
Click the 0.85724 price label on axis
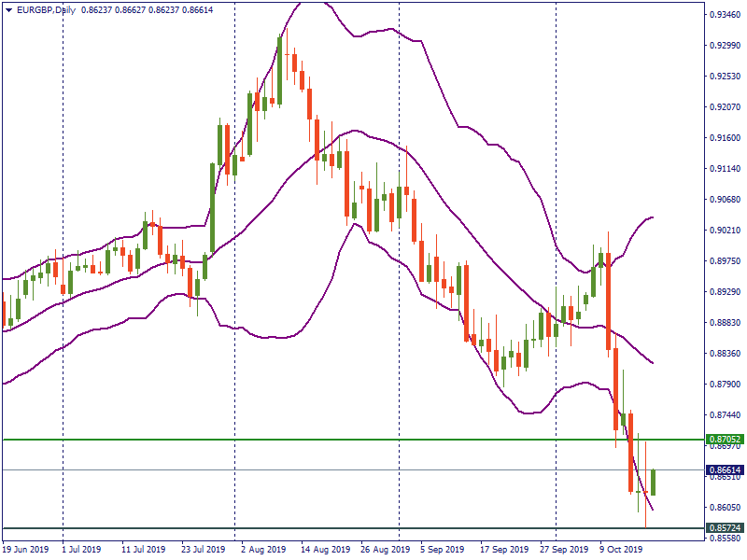pos(726,528)
